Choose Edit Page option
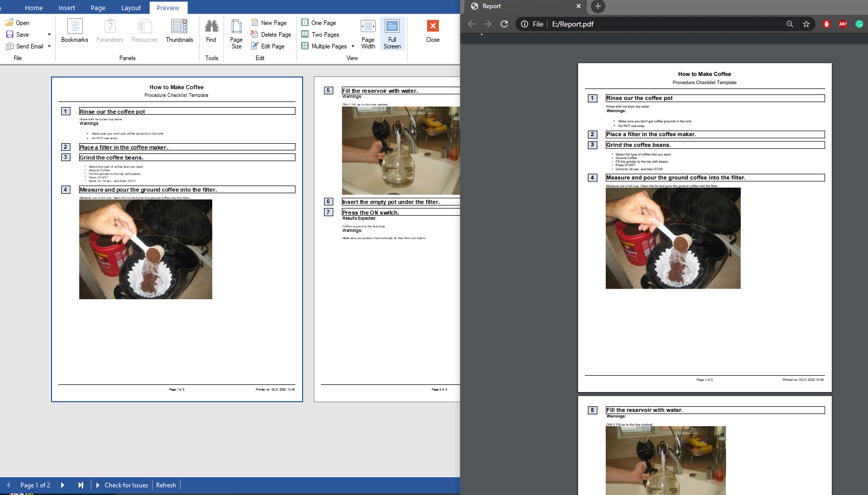Screen dimensions: 868x495 [268, 46]
